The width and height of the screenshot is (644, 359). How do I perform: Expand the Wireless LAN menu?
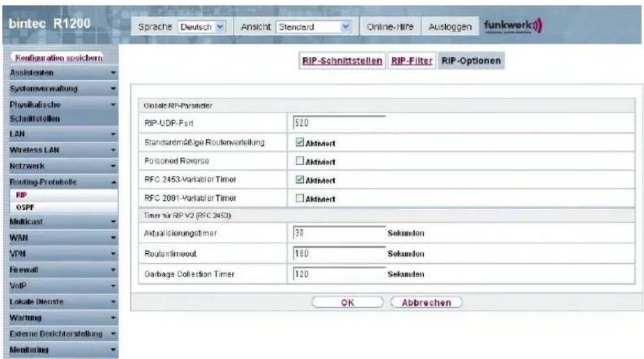pos(61,150)
